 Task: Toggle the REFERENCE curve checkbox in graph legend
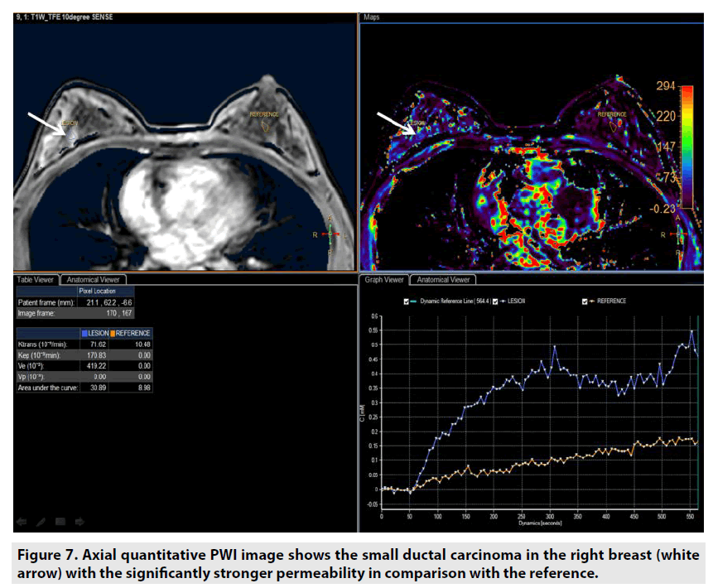(x=585, y=301)
